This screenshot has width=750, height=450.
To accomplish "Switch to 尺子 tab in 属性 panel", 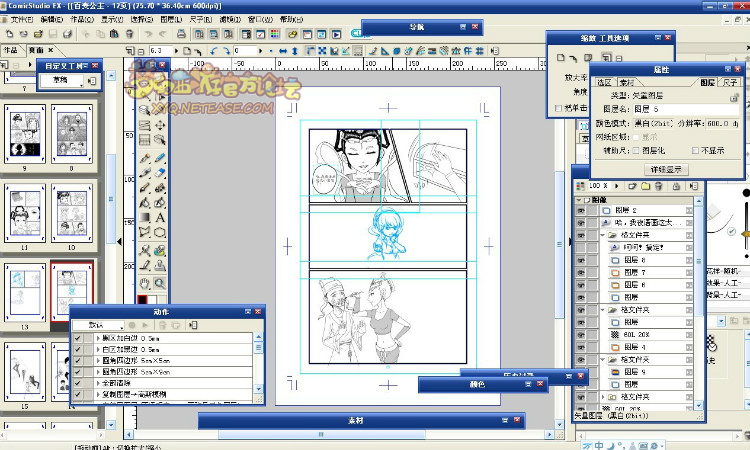I will pyautogui.click(x=730, y=83).
